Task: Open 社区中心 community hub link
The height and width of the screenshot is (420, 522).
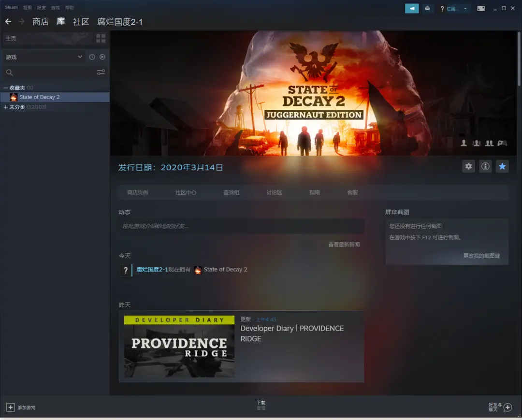Action: coord(186,192)
